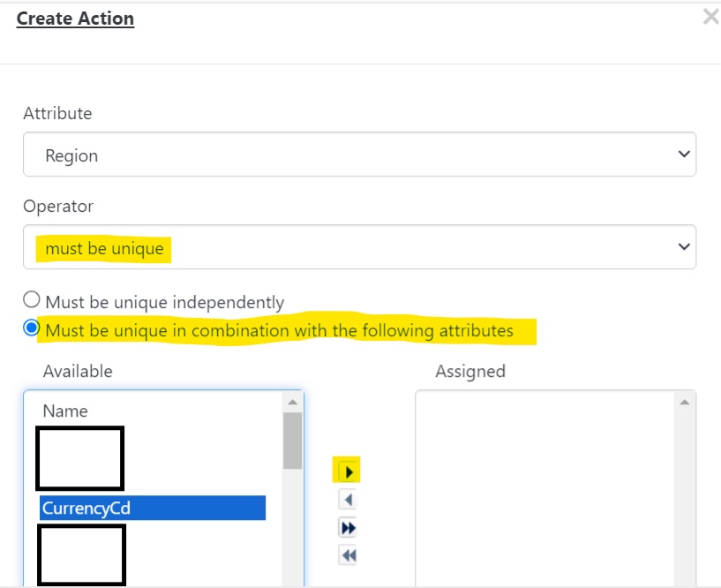
Task: Click the Create Action heading link
Action: click(75, 18)
